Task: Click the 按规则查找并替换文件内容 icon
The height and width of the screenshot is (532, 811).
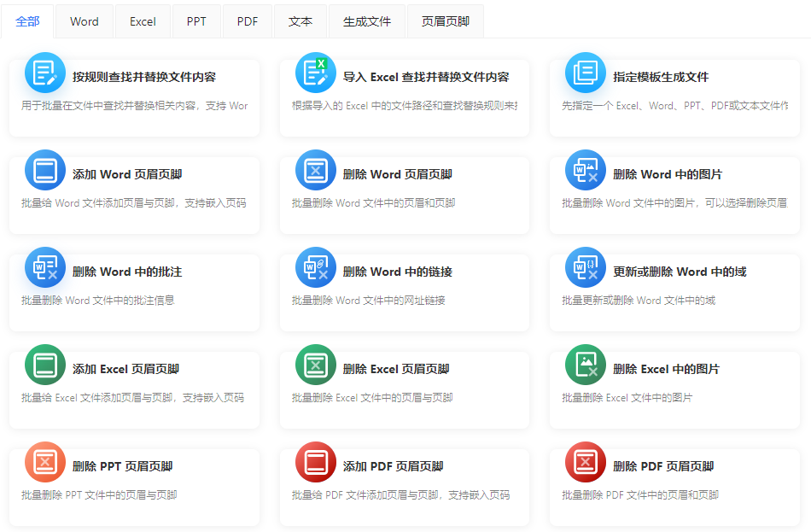Action: [x=45, y=73]
